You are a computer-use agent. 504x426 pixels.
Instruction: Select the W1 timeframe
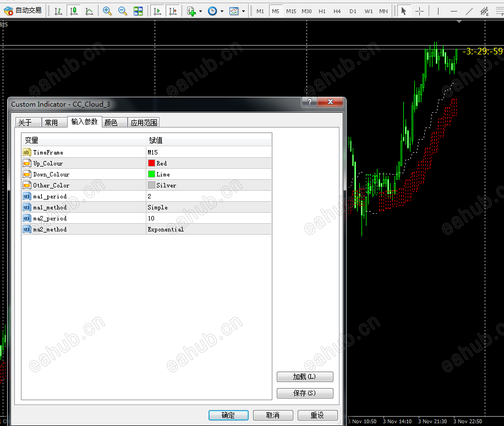pos(369,11)
